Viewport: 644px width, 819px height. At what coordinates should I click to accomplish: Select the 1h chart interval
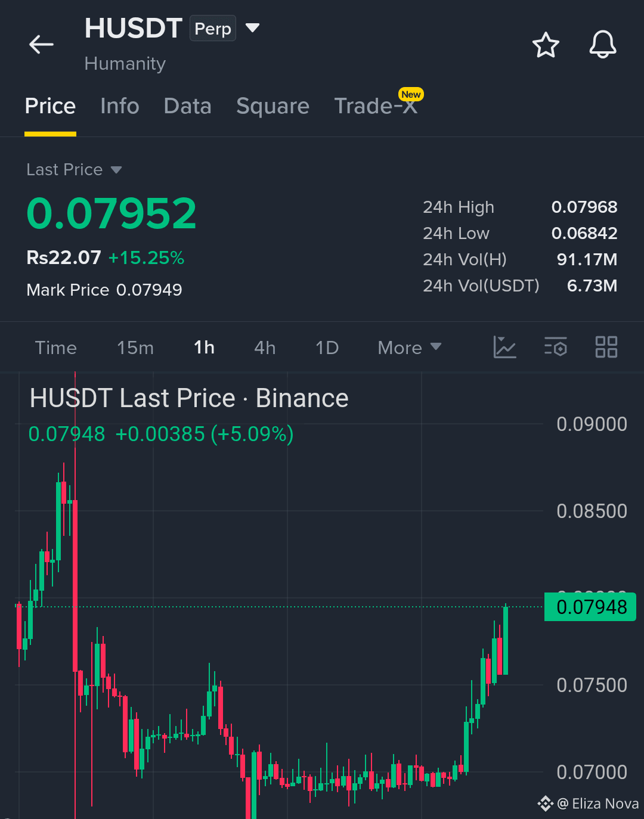coord(205,348)
